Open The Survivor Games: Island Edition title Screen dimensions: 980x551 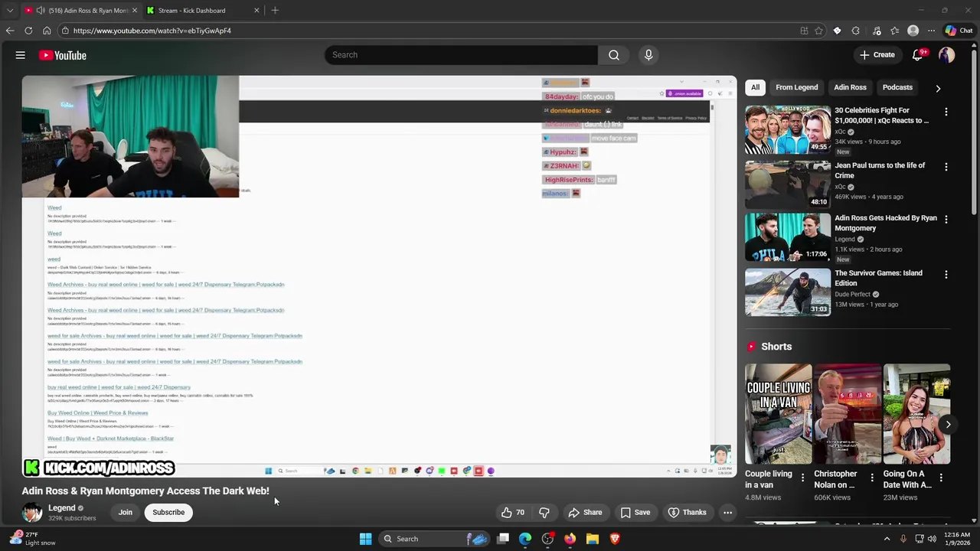pos(878,278)
